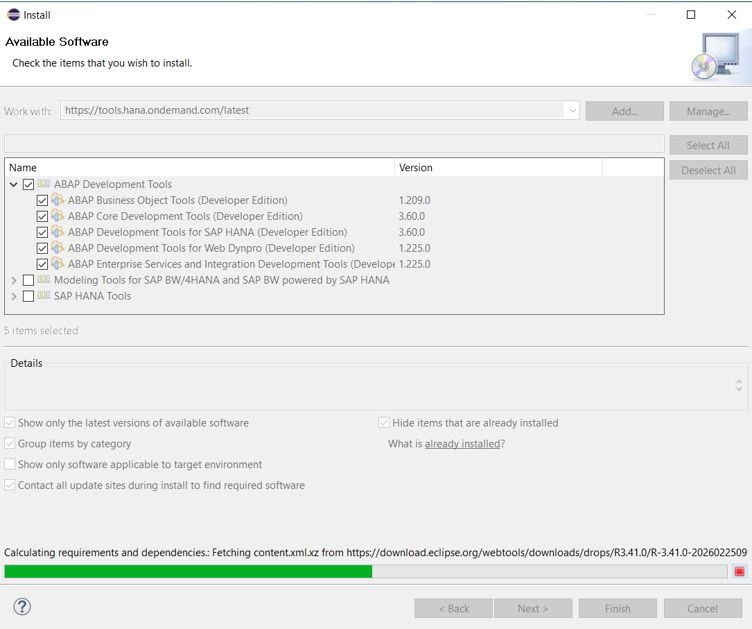Viewport: 752px width, 629px height.
Task: Open help with the question mark icon
Action: pyautogui.click(x=22, y=607)
